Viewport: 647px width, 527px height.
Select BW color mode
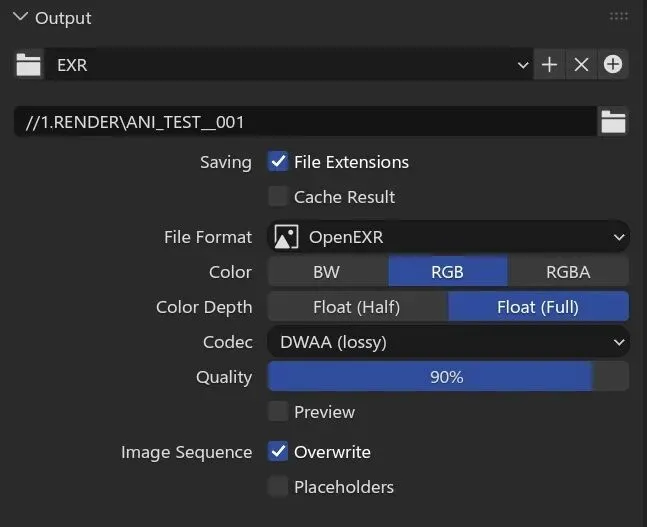tap(327, 272)
